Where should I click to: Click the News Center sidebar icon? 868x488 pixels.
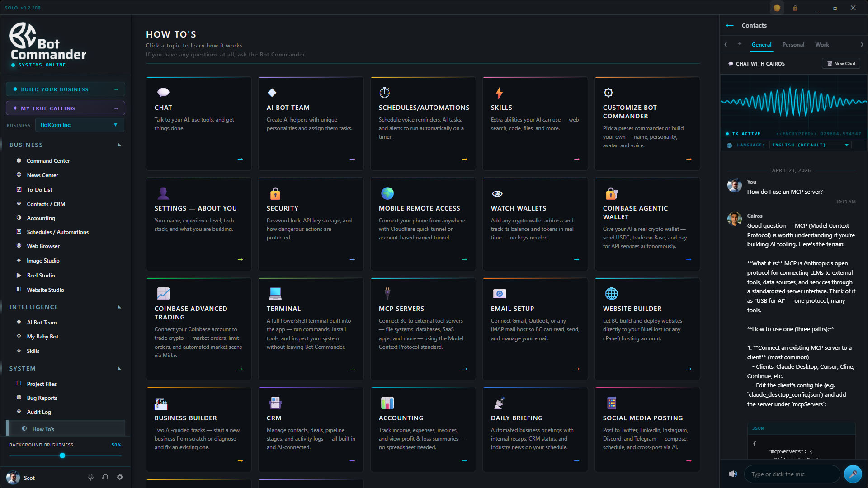[x=19, y=175]
